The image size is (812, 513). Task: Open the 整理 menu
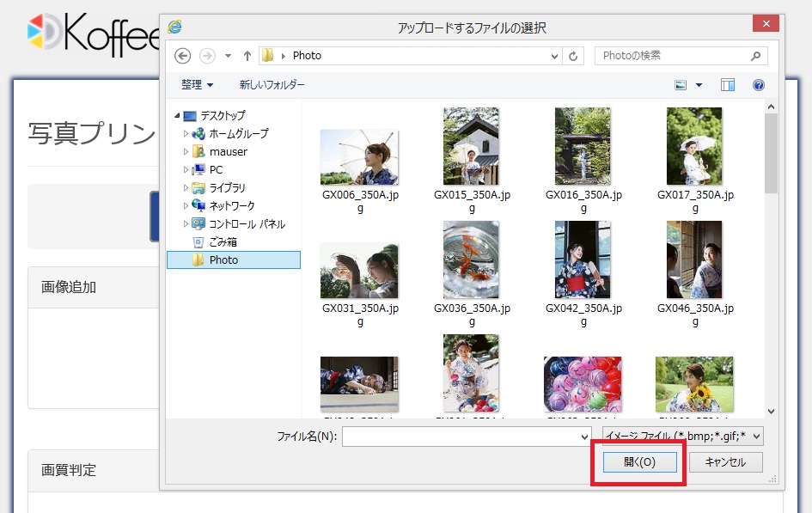tap(197, 85)
